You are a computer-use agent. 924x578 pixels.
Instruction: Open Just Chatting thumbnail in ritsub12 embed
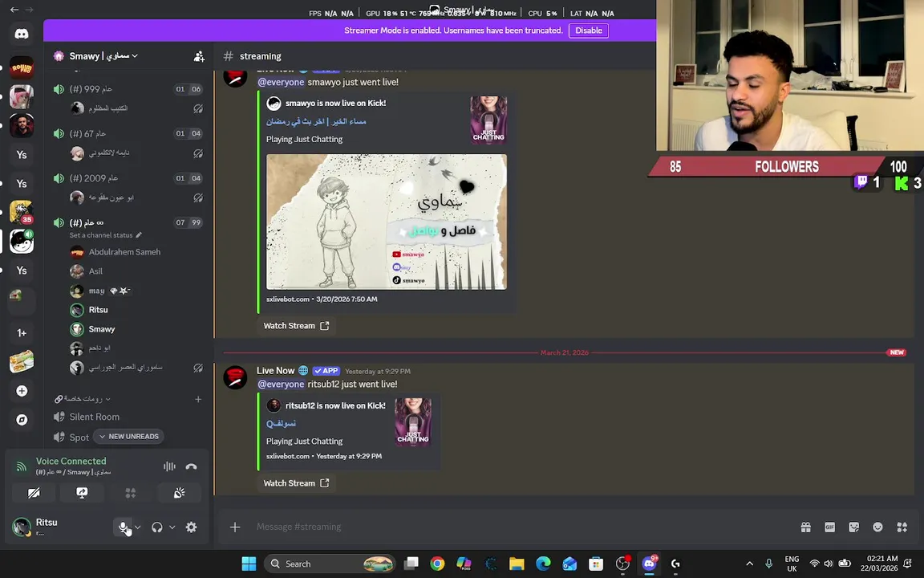click(413, 421)
